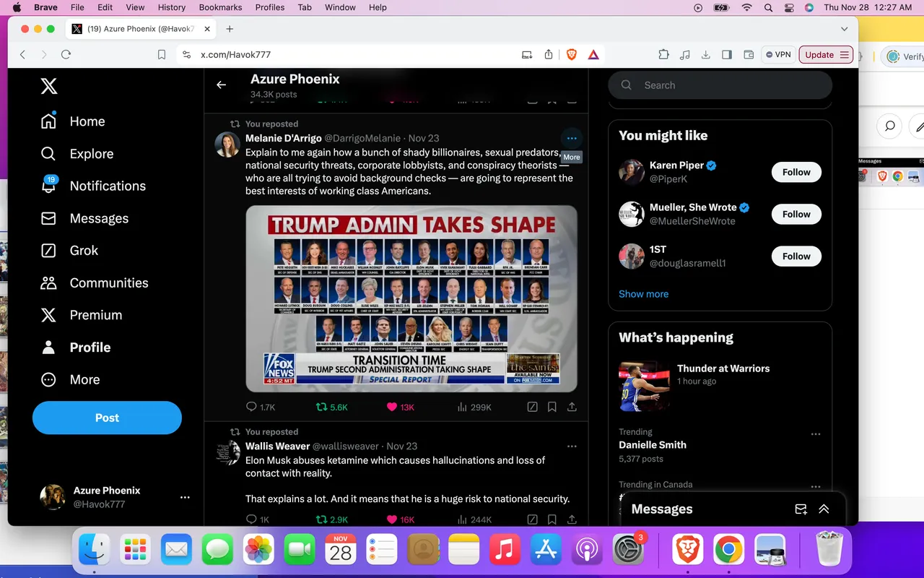The height and width of the screenshot is (578, 924).
Task: Follow 1ST @douglasramell1
Action: (796, 256)
